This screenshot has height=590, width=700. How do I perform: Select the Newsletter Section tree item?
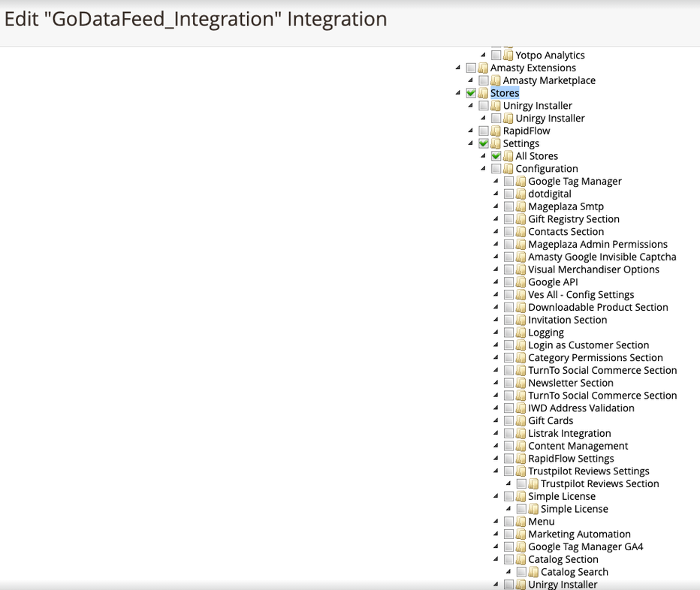coord(571,383)
